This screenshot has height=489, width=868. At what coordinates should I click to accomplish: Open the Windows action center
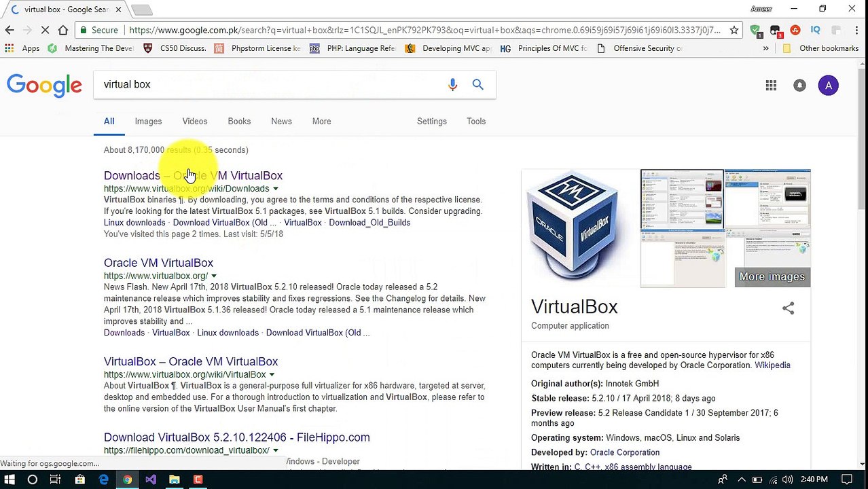[x=848, y=479]
